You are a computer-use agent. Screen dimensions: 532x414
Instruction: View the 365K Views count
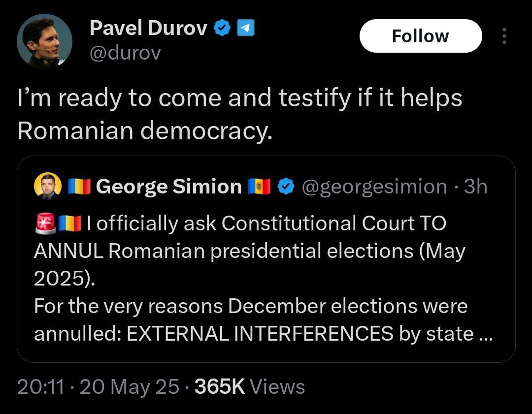pyautogui.click(x=249, y=387)
